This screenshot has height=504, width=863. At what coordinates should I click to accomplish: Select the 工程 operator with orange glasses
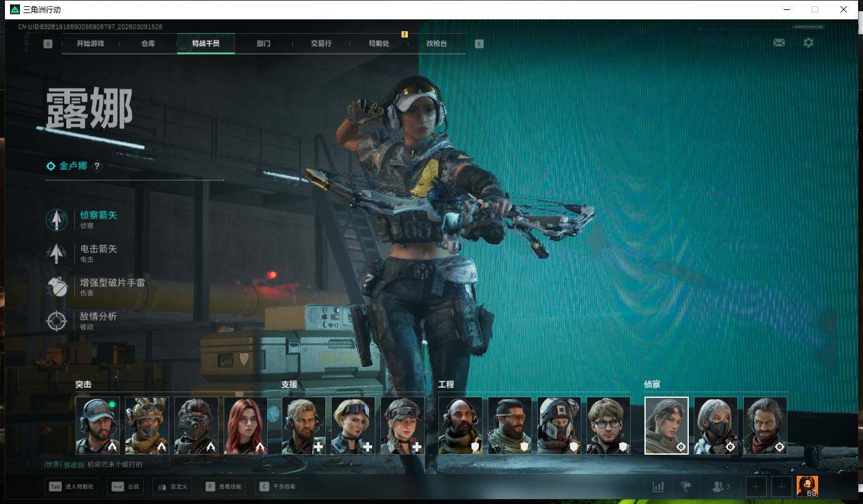(510, 425)
